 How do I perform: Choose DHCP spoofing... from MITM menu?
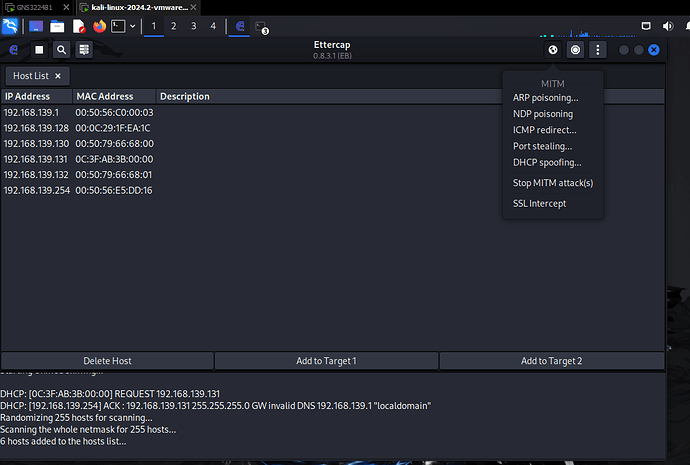pyautogui.click(x=547, y=163)
